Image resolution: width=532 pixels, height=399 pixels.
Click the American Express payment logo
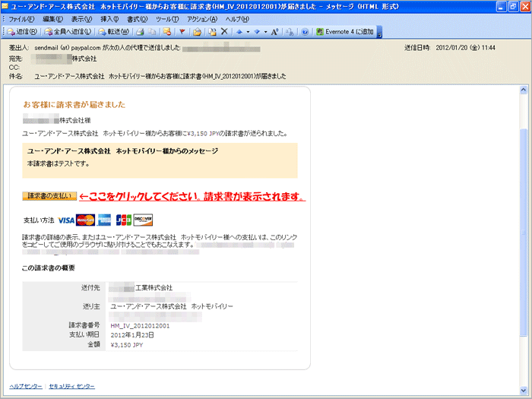pos(105,220)
